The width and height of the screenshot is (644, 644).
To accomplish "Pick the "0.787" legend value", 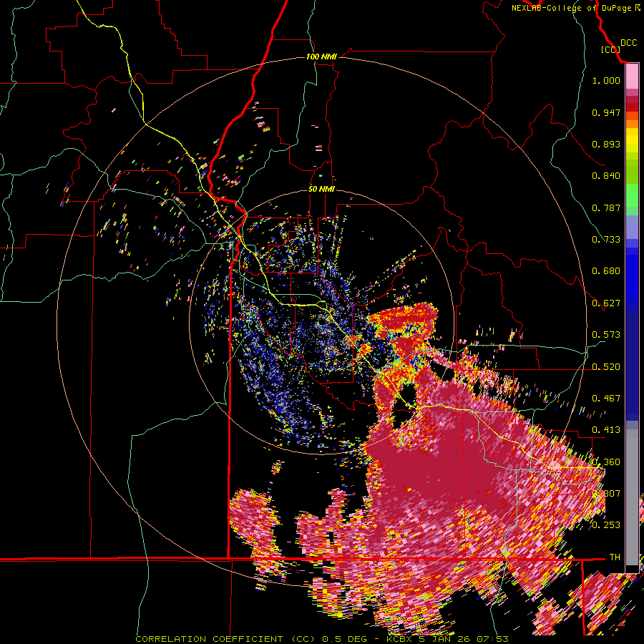I will click(606, 208).
